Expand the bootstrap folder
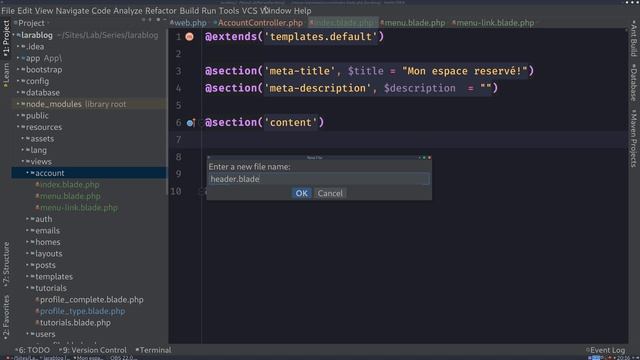This screenshot has width=640, height=360. (18, 70)
